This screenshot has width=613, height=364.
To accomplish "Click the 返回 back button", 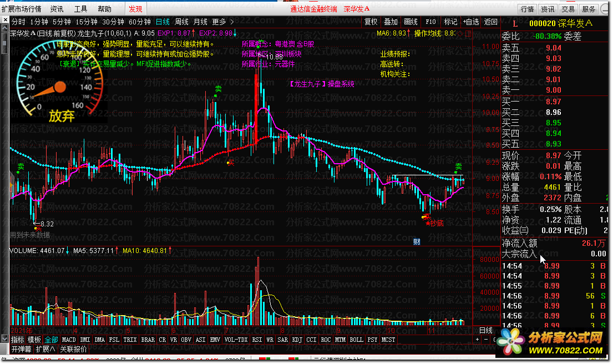I will coord(490,22).
